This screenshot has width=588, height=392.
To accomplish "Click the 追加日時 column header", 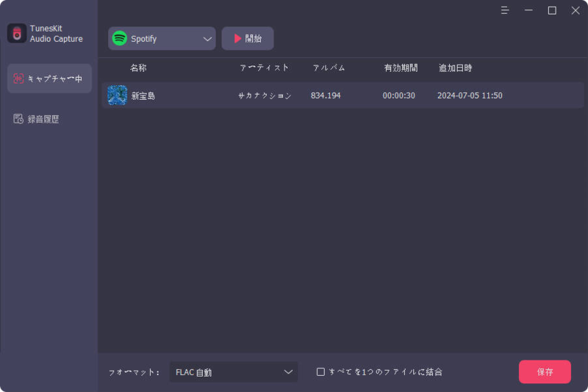I will click(455, 68).
